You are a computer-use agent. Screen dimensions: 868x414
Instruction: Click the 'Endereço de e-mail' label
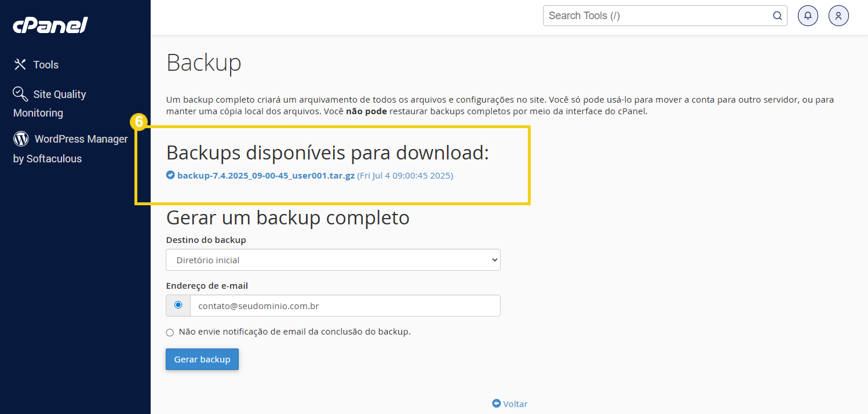click(207, 285)
